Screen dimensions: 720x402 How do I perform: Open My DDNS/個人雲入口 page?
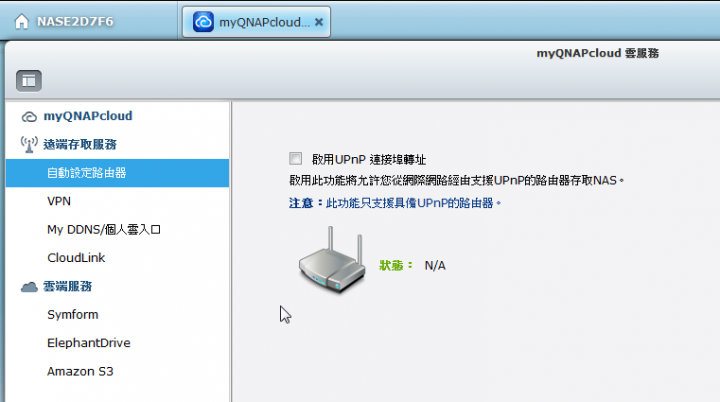[104, 229]
